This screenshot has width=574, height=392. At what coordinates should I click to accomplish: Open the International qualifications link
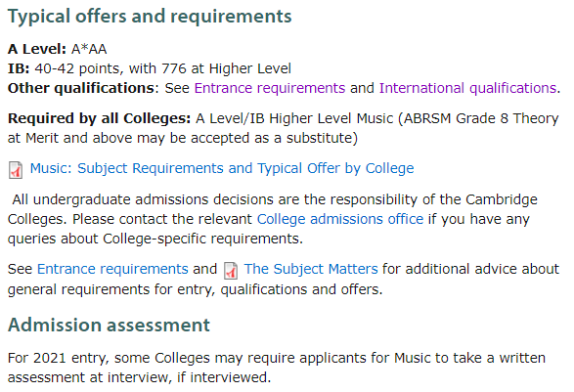pyautogui.click(x=467, y=88)
